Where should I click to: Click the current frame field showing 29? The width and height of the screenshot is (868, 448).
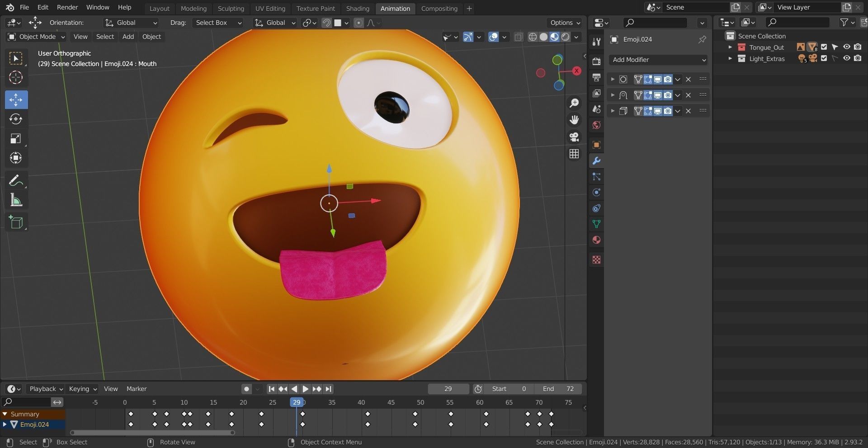pos(448,388)
